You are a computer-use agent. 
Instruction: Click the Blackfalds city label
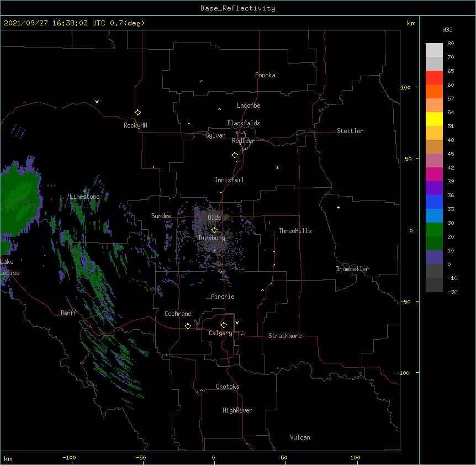tap(244, 123)
